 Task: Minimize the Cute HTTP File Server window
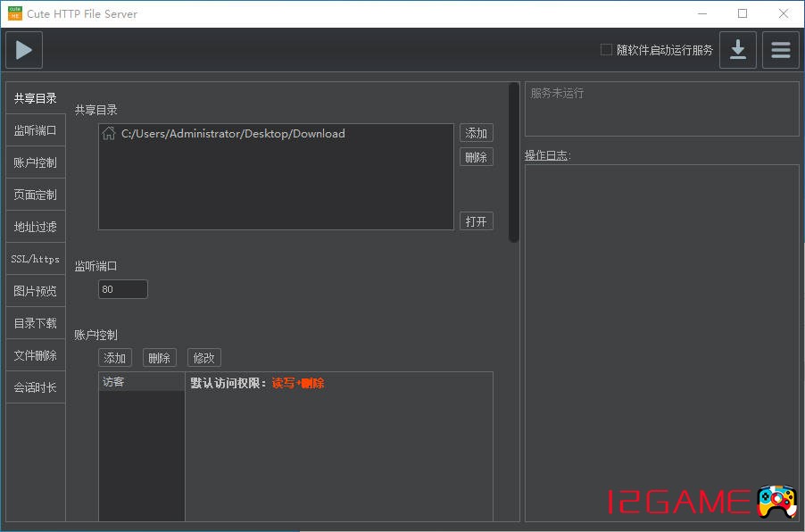pos(702,14)
